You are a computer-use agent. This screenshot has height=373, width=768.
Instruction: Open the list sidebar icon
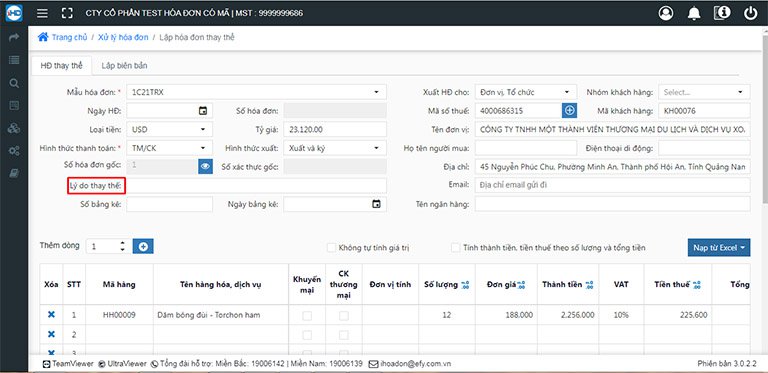(14, 60)
